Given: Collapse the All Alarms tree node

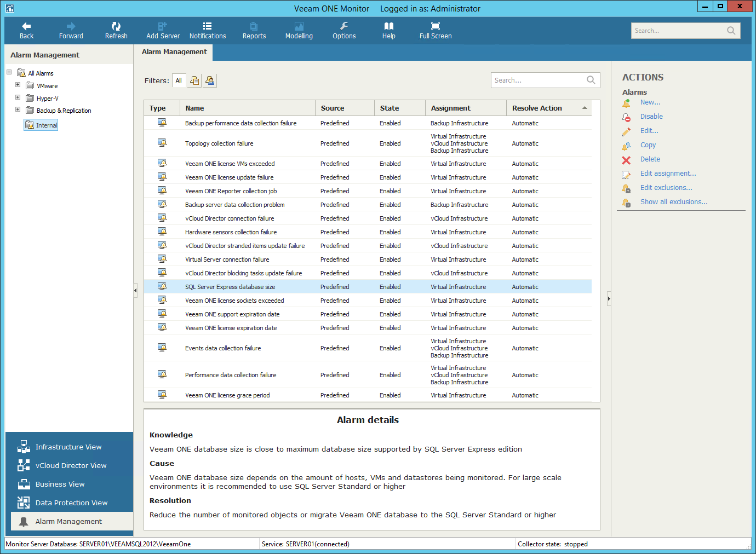Looking at the screenshot, I should coord(9,72).
